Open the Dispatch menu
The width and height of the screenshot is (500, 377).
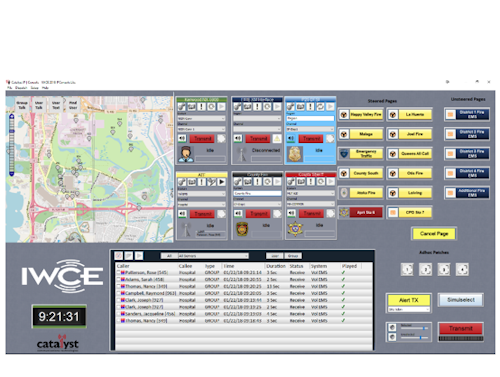click(x=21, y=88)
